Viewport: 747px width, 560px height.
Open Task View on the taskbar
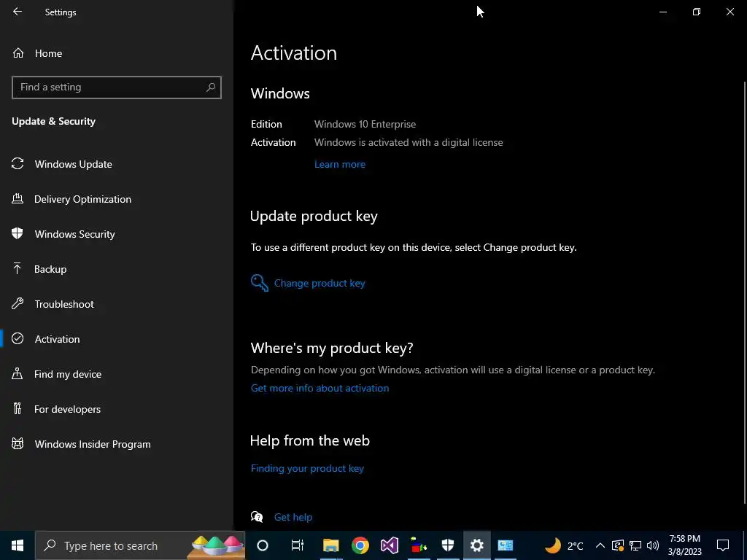point(298,545)
